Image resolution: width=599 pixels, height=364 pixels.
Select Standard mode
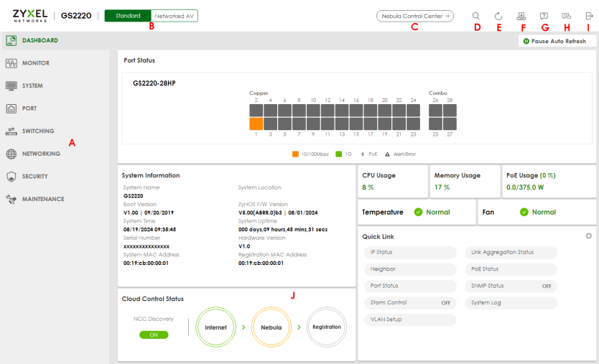[x=128, y=16]
